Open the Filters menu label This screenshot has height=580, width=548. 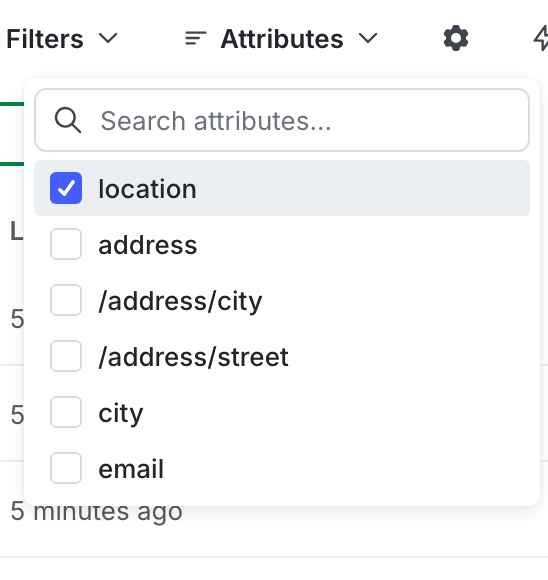pyautogui.click(x=45, y=39)
